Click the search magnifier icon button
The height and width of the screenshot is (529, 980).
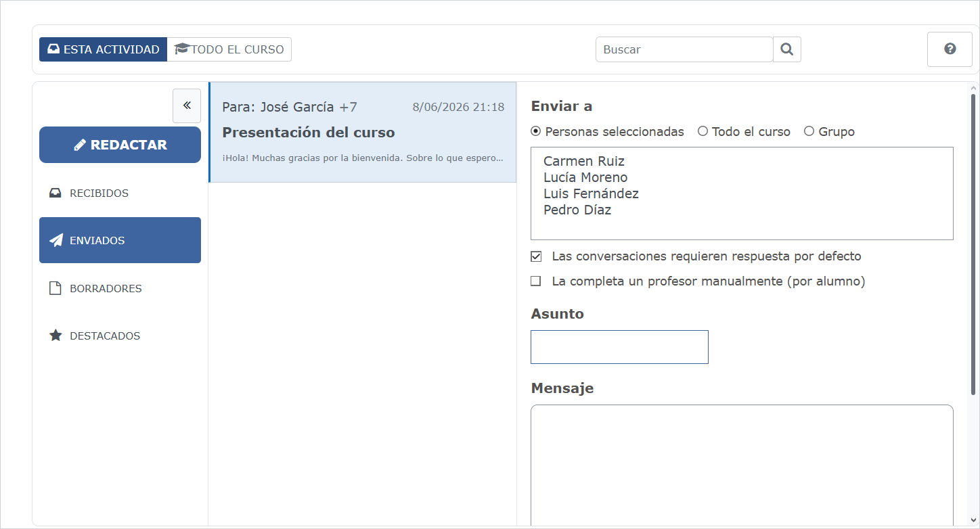pos(787,49)
